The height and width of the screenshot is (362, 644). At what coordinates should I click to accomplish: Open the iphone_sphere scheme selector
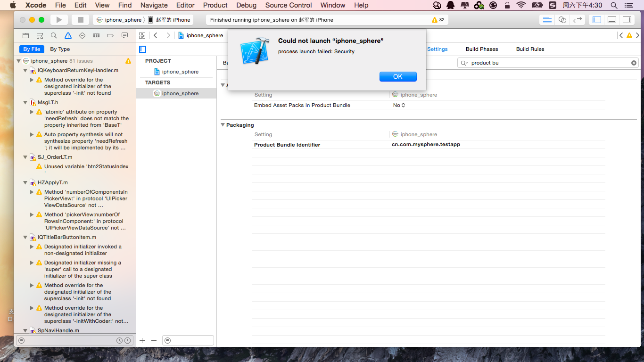(x=119, y=20)
